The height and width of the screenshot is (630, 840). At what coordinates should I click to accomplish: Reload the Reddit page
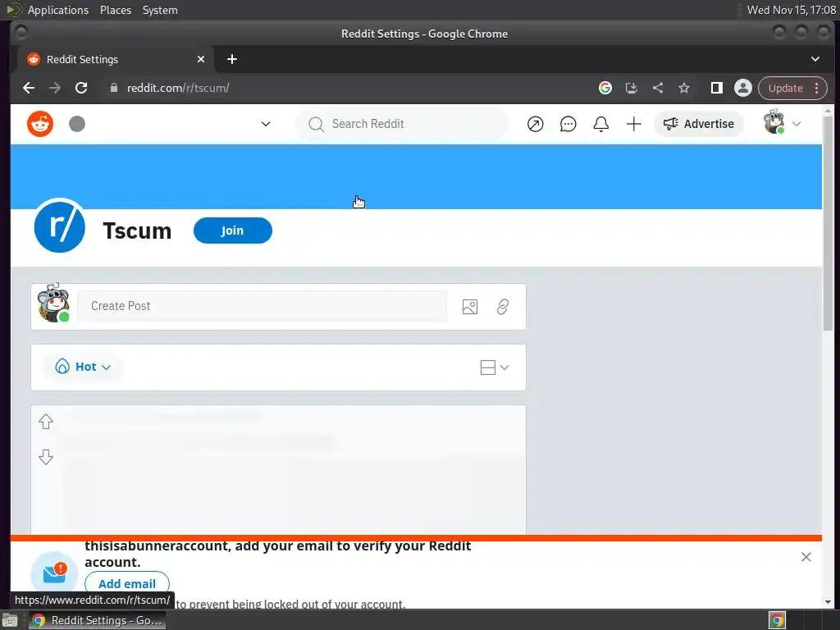click(x=81, y=88)
